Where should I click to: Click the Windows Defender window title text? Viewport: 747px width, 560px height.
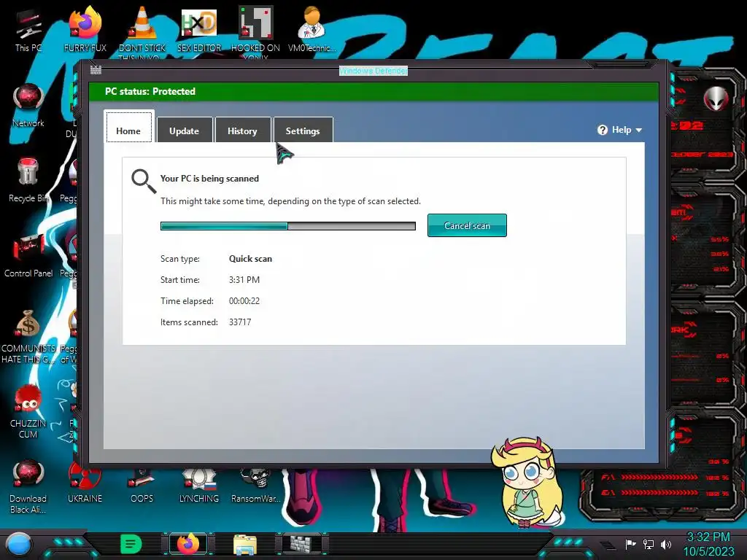373,71
